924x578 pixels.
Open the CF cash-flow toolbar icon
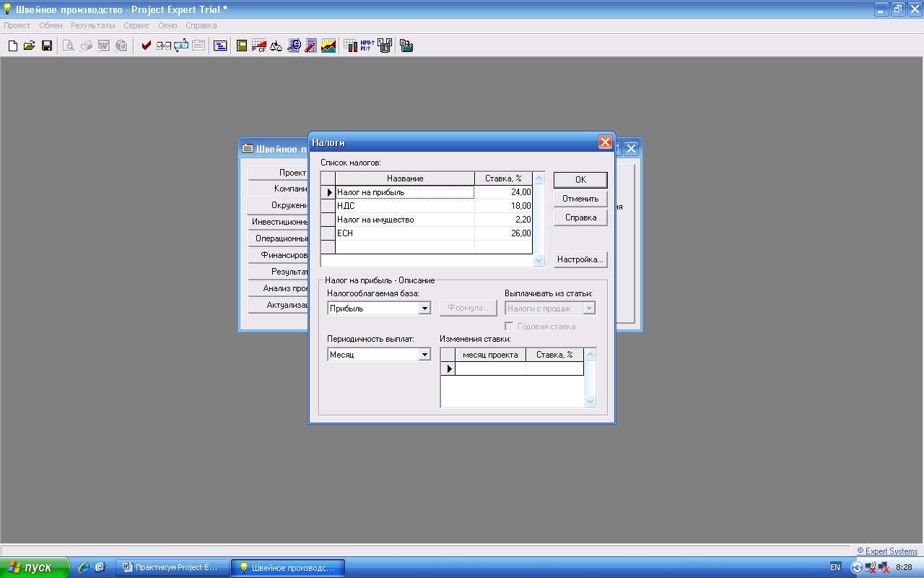[x=259, y=46]
